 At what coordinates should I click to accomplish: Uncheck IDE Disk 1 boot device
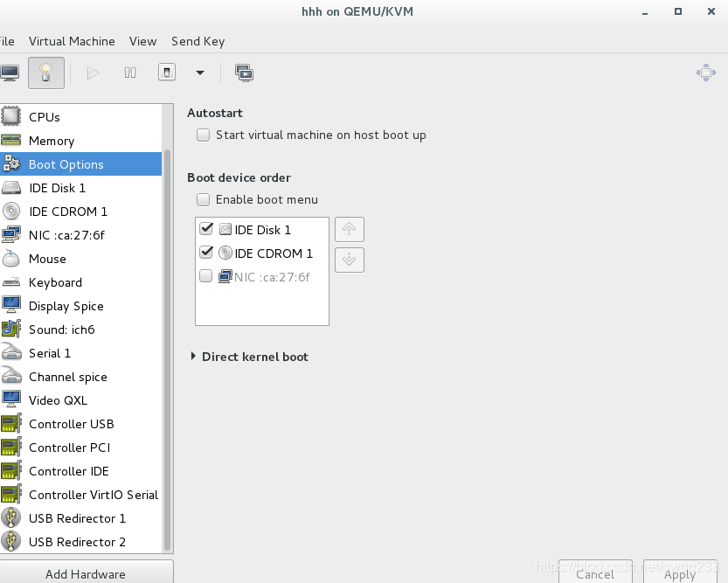(205, 229)
